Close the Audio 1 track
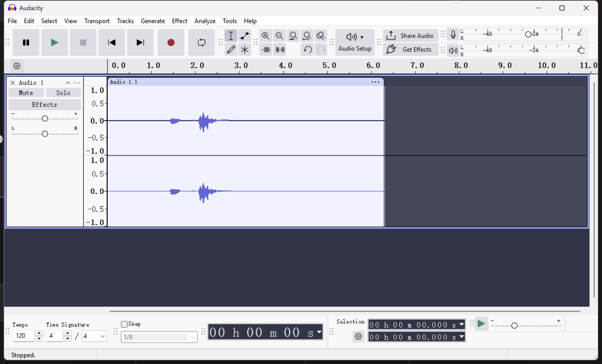 [x=13, y=83]
